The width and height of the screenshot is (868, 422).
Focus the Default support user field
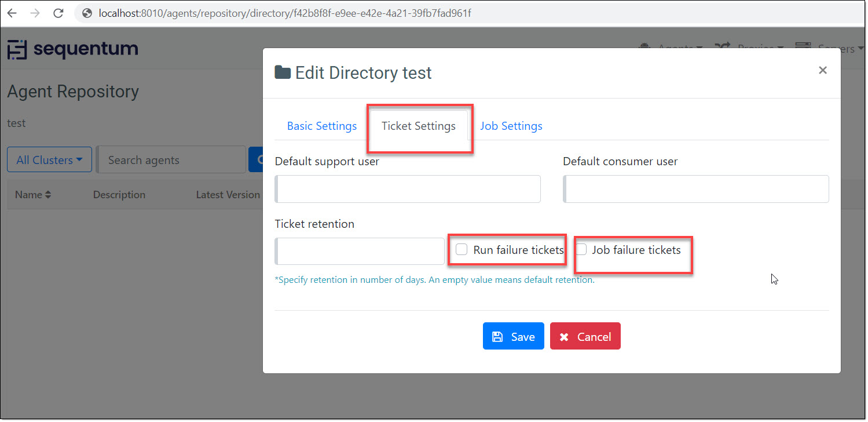[x=408, y=189]
